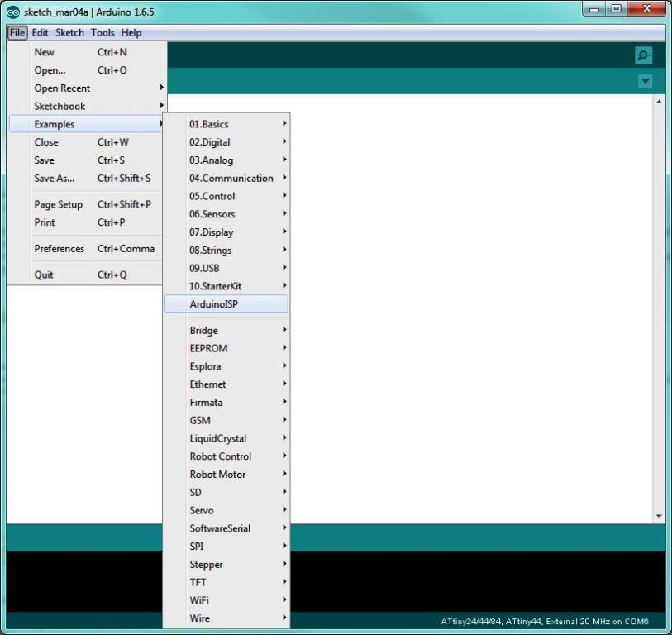Expand the Ethernet library examples
Image resolution: width=672 pixels, height=635 pixels.
(x=226, y=384)
